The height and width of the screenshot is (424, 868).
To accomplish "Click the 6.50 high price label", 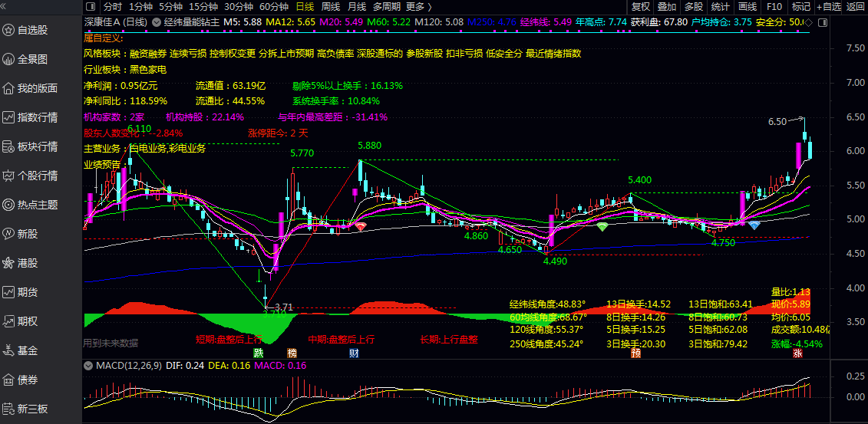I will (x=777, y=121).
